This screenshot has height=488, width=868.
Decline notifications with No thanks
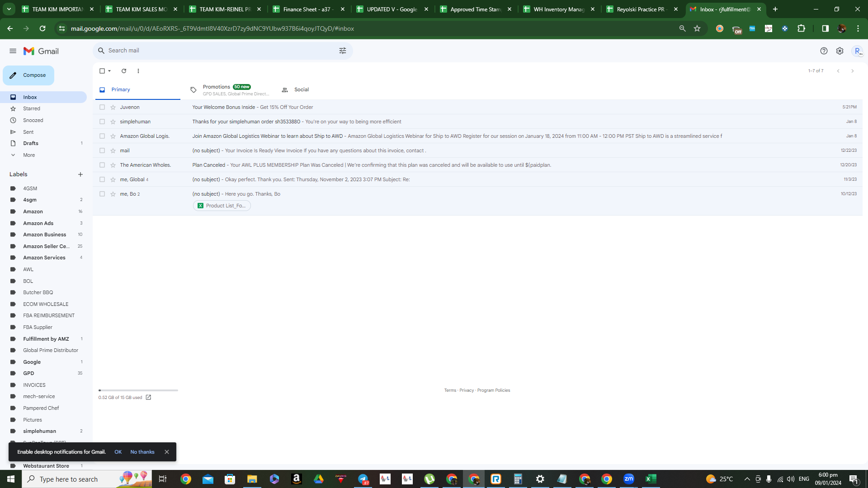(x=142, y=452)
